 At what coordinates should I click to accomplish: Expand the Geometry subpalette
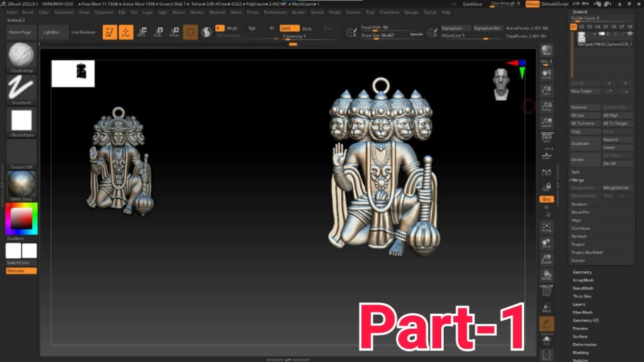[582, 272]
